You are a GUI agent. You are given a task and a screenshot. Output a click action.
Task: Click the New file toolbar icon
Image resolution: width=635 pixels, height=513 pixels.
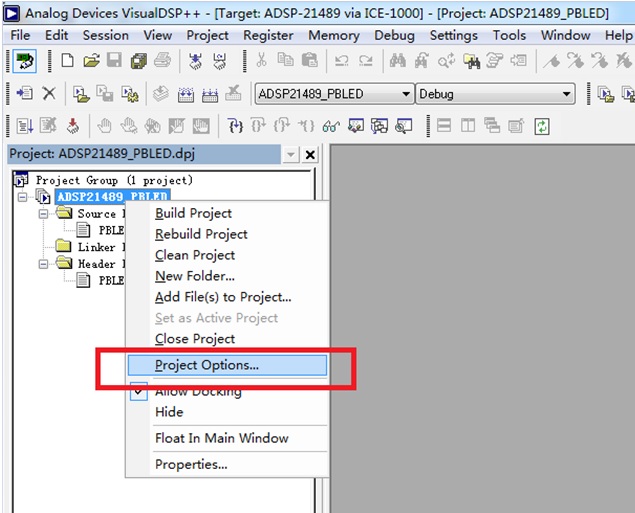click(67, 61)
